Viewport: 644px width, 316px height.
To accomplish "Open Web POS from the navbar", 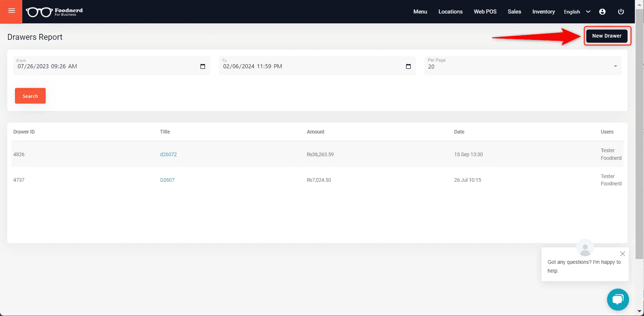I will pos(485,12).
